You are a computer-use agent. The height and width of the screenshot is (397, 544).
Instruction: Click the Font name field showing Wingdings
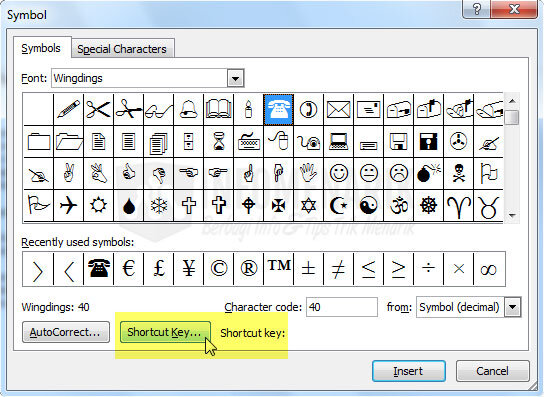[139, 78]
